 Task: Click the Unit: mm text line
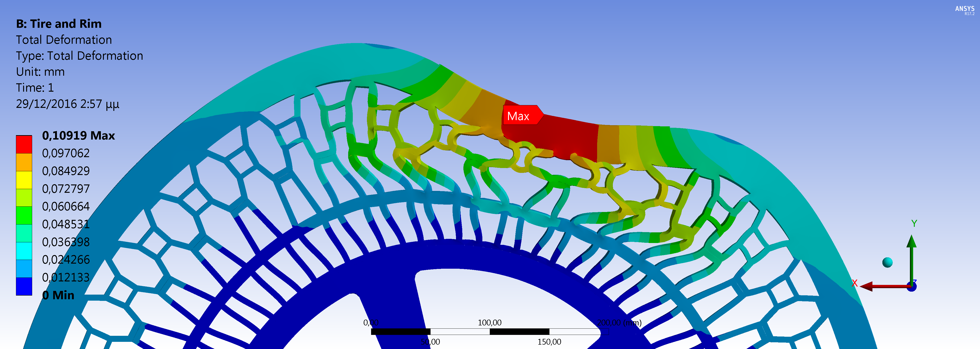pyautogui.click(x=40, y=72)
